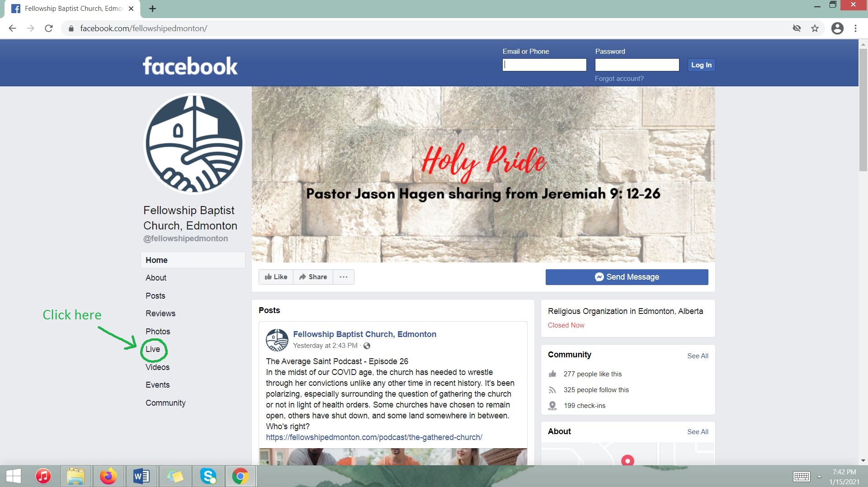Open the three-dot more options button
Image resolution: width=868 pixels, height=487 pixels.
pyautogui.click(x=344, y=277)
